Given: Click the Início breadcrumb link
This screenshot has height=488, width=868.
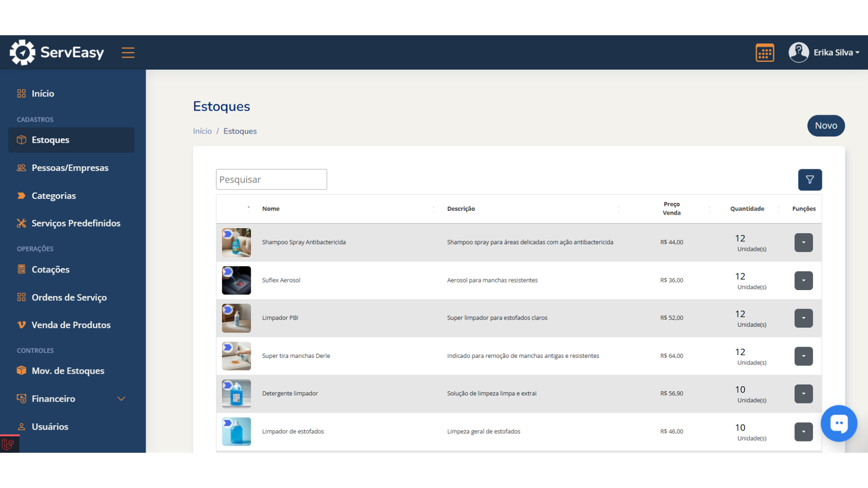Looking at the screenshot, I should 202,131.
